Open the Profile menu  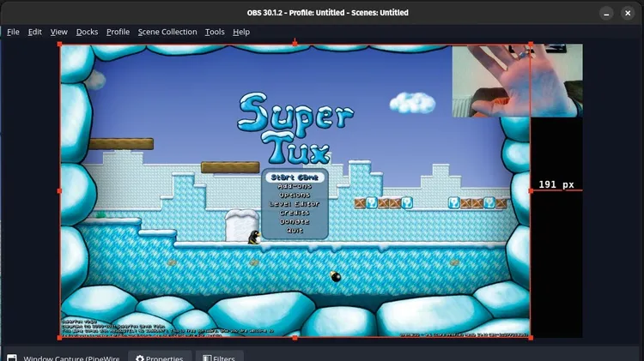click(x=118, y=32)
